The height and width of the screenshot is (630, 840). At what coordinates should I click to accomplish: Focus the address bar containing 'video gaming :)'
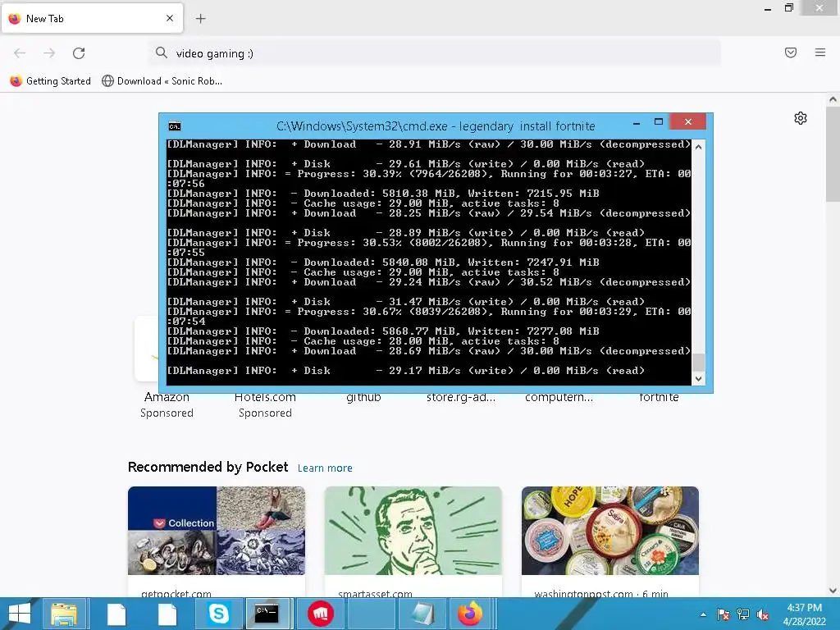click(435, 53)
